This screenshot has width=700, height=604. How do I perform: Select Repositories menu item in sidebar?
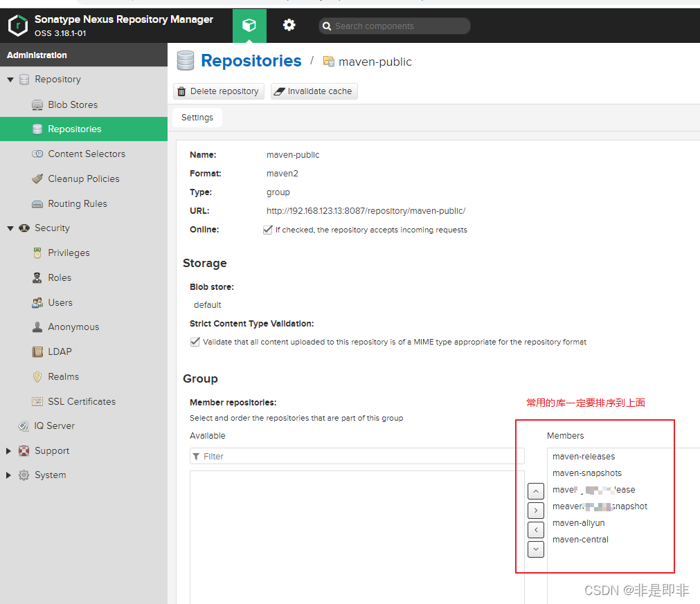(x=84, y=129)
